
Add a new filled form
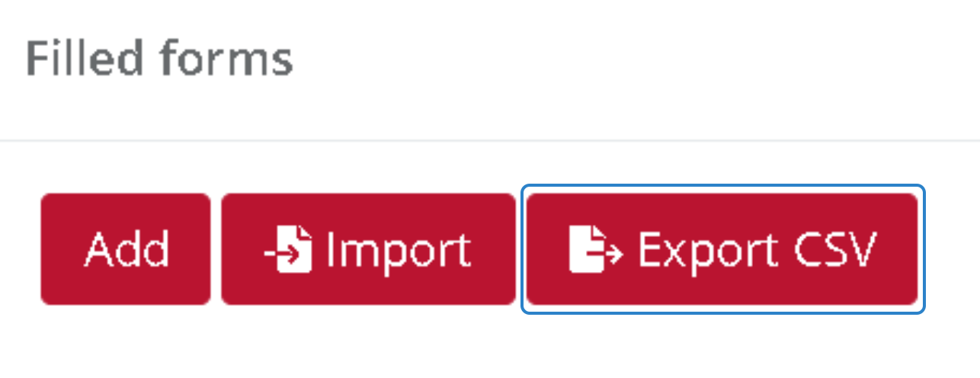click(126, 249)
